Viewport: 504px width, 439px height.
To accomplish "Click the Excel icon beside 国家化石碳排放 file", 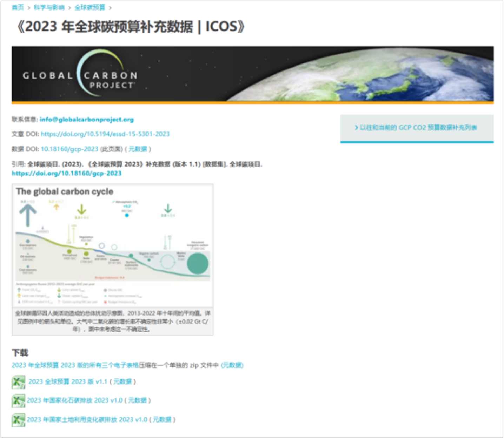I will pos(18,400).
